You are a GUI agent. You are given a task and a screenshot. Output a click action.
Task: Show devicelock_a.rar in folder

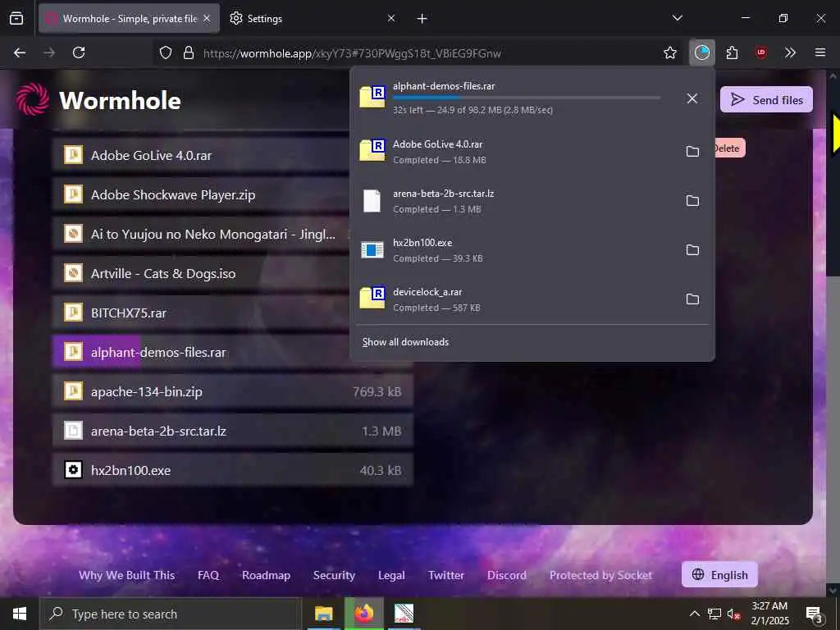692,299
